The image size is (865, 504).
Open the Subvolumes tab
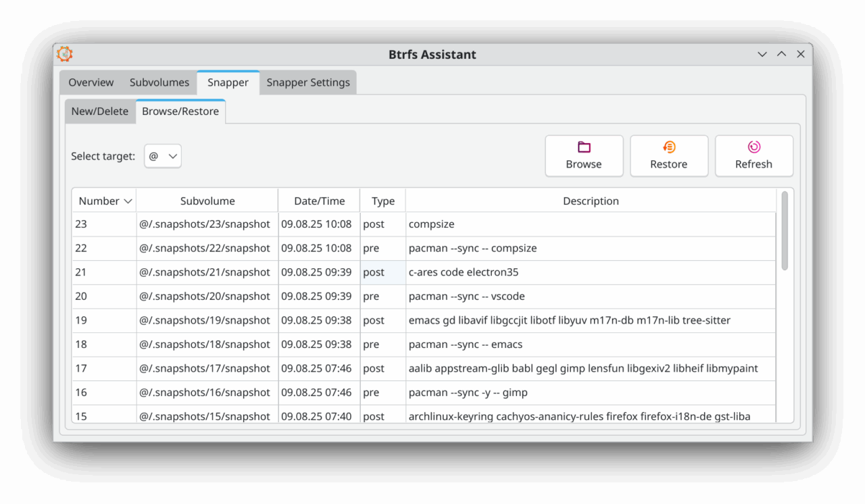click(x=159, y=82)
